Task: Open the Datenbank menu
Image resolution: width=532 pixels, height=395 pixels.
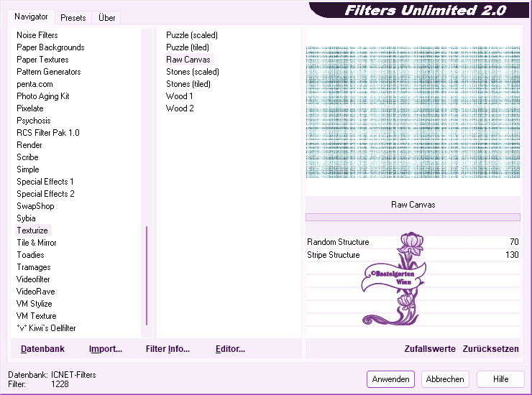Action: coord(42,349)
